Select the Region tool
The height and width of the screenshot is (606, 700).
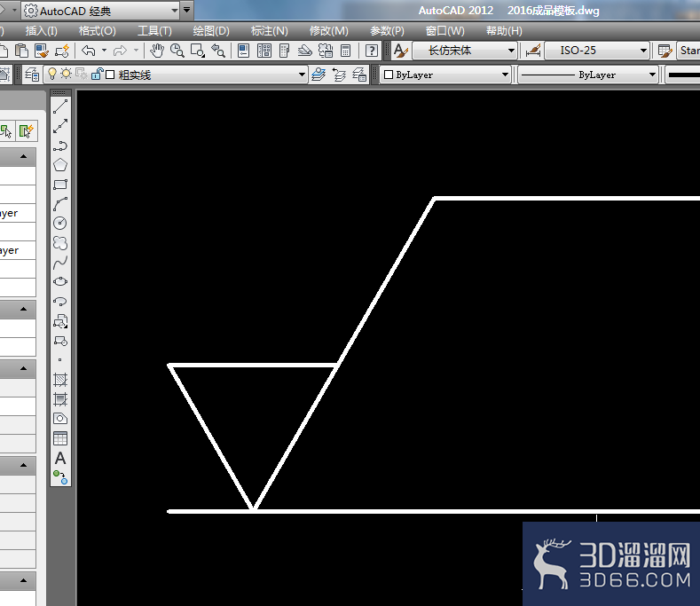60,419
